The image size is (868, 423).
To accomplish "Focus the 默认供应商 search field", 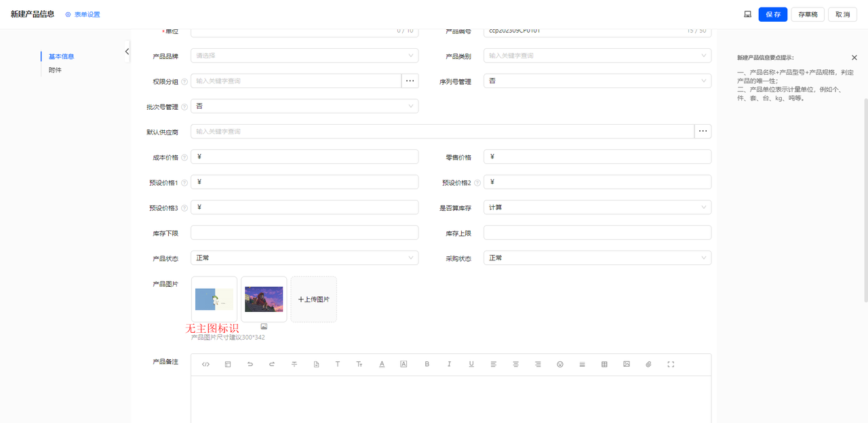I will (442, 131).
